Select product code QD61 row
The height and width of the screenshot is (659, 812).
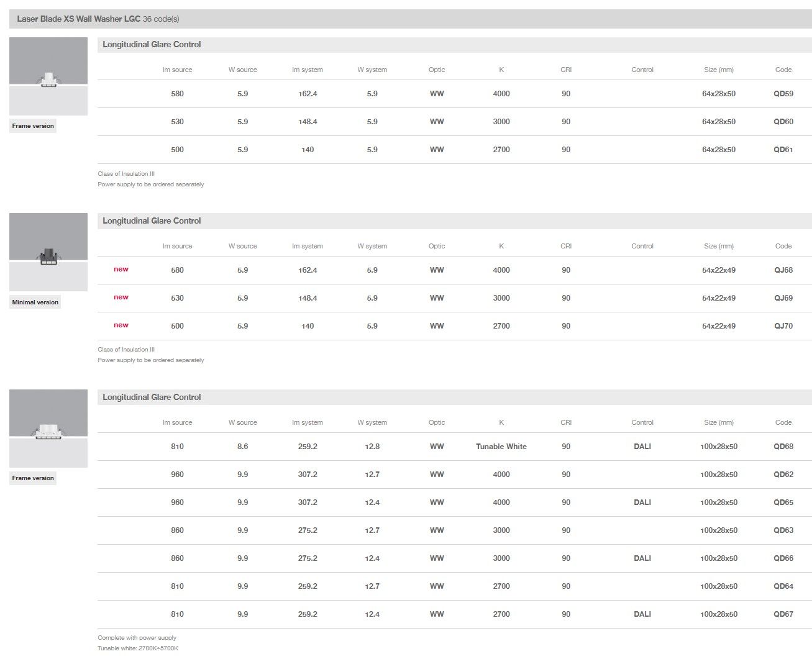click(783, 150)
